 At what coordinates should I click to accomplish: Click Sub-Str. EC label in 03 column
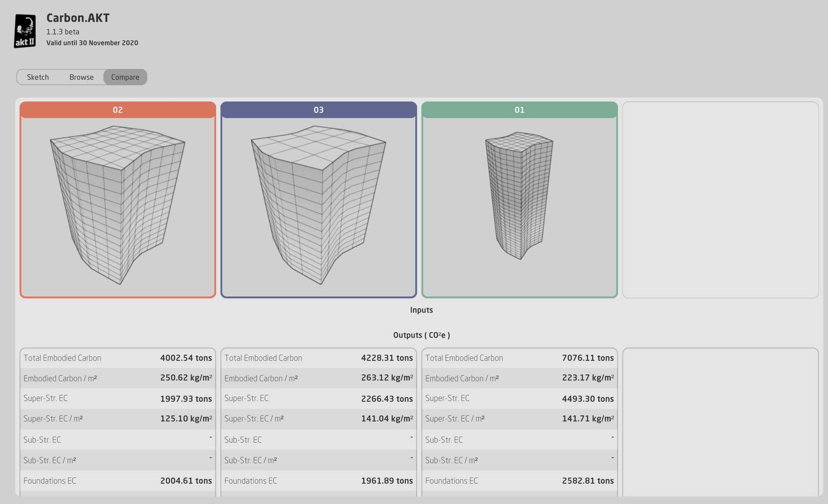[243, 440]
